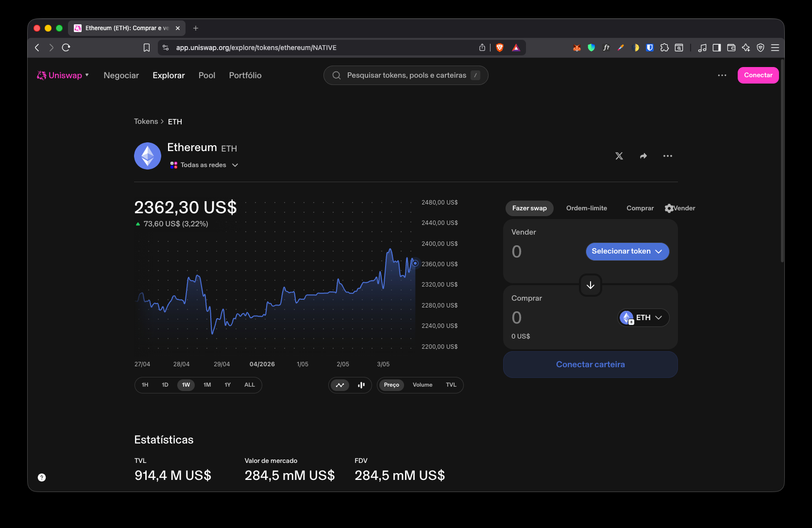
Task: Click browser back arrow
Action: 37,48
